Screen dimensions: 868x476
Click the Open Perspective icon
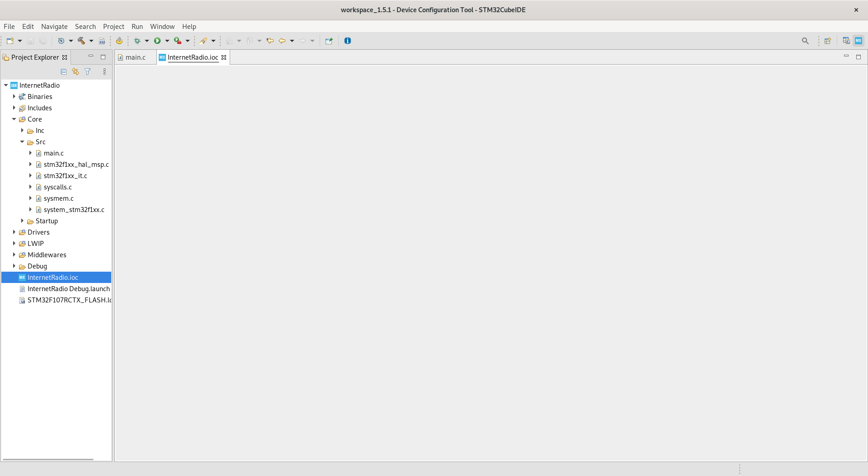828,41
